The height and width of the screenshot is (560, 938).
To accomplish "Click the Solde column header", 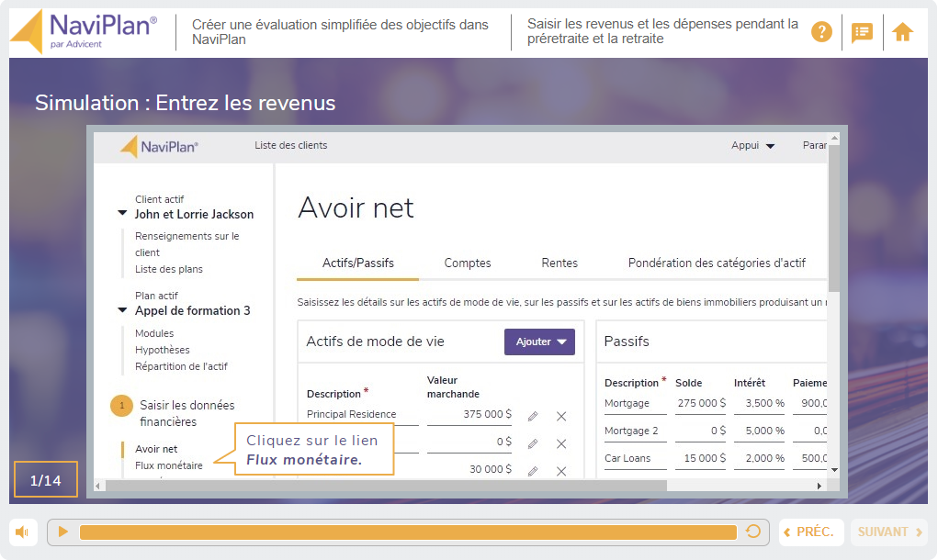I will (x=688, y=383).
